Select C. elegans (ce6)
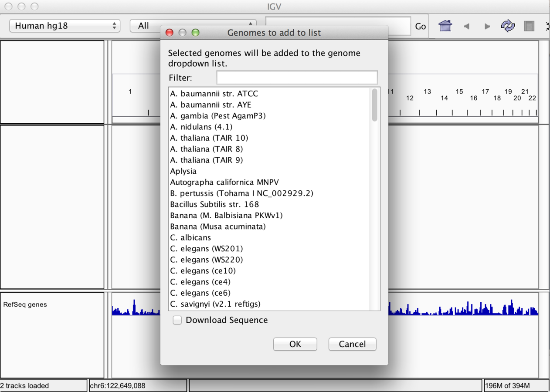The image size is (550, 392). pyautogui.click(x=270, y=293)
